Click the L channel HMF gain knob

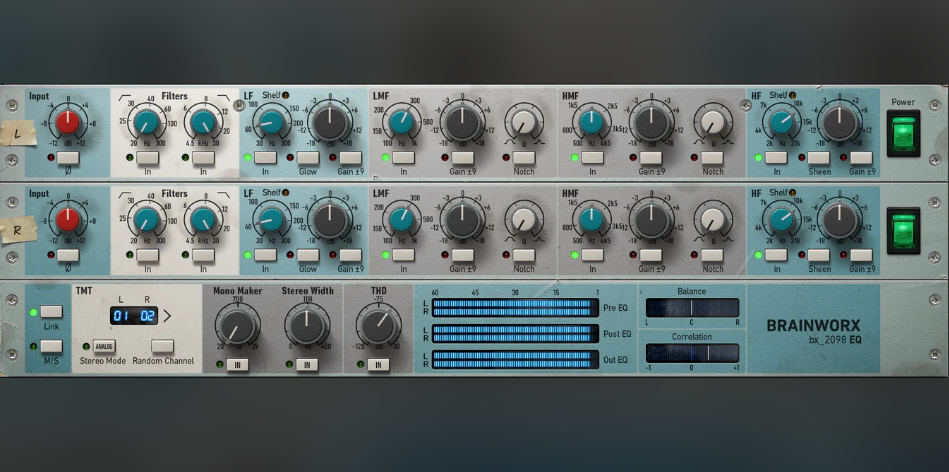click(651, 123)
